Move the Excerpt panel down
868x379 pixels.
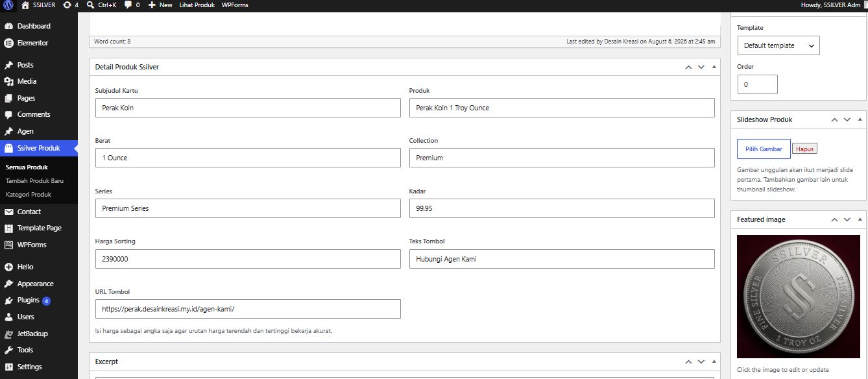pyautogui.click(x=701, y=361)
